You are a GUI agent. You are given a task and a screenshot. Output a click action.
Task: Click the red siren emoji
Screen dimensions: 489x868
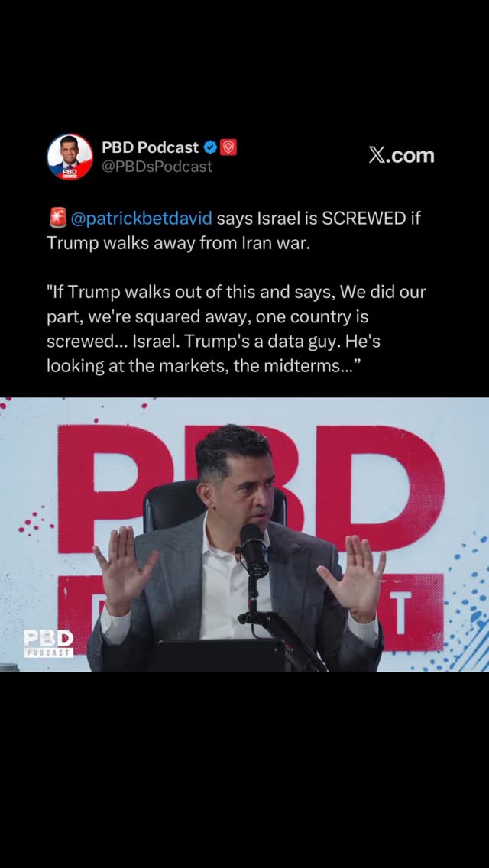[57, 218]
